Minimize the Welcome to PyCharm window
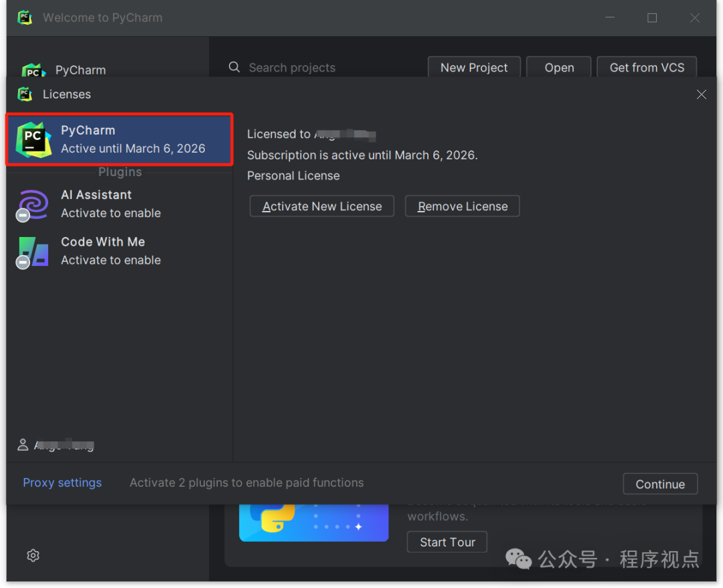This screenshot has width=723, height=588. click(610, 18)
